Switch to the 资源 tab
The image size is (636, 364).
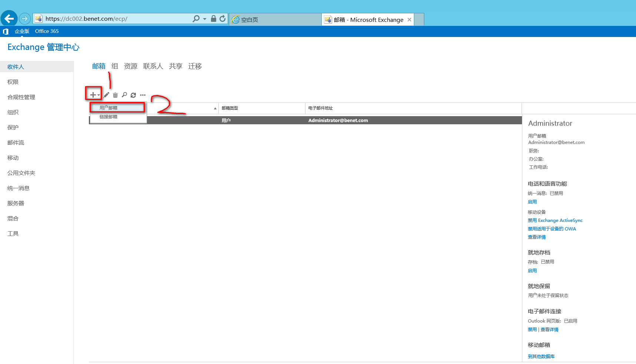[131, 66]
